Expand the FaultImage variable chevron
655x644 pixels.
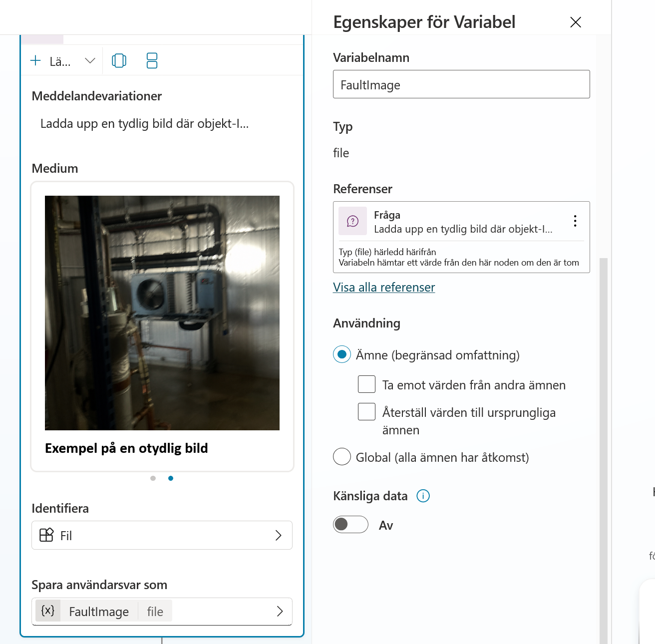point(280,612)
